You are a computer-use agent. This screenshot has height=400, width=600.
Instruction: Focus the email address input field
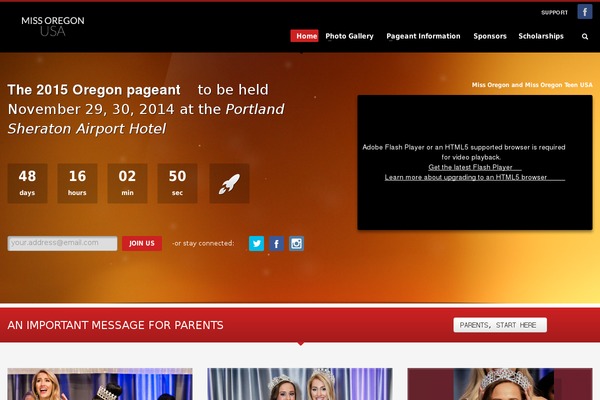(62, 243)
